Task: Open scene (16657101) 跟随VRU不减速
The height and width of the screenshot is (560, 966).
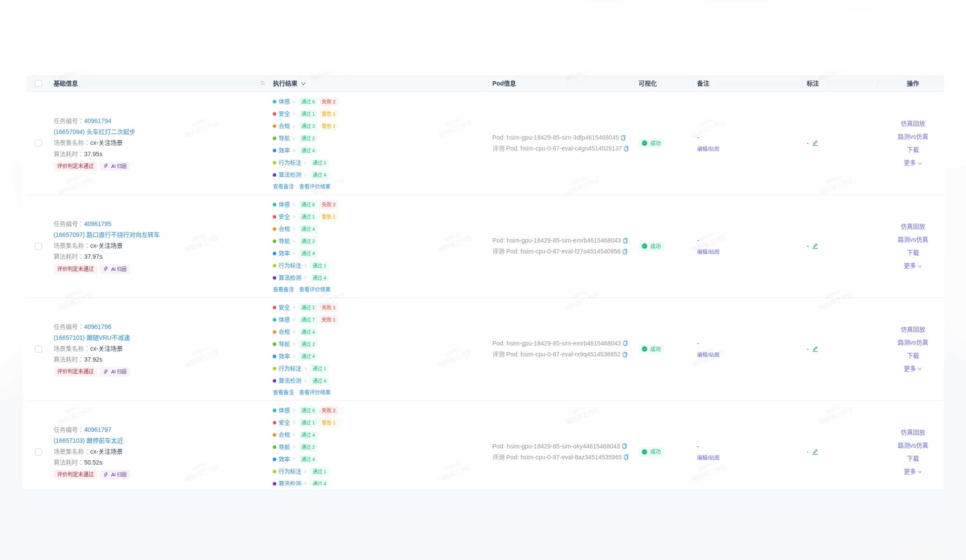Action: pos(92,338)
